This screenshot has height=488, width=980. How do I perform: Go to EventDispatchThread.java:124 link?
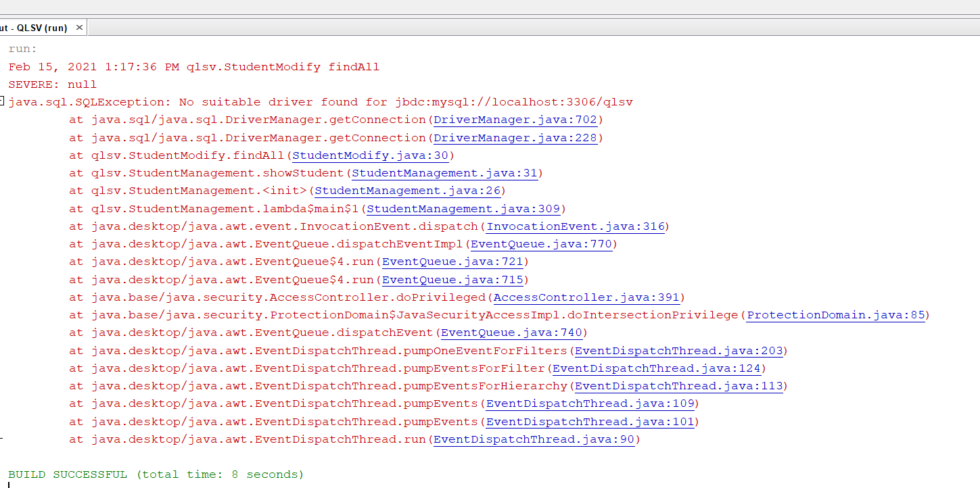coord(656,368)
